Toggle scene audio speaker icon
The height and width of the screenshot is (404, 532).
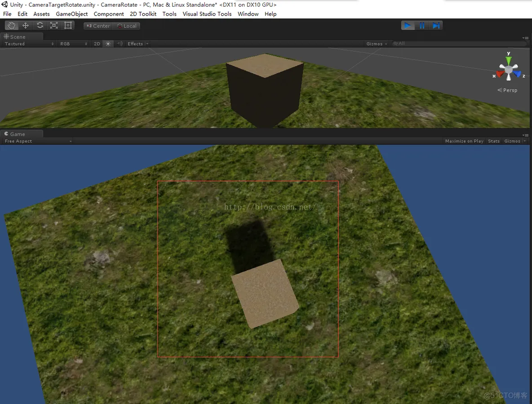point(120,44)
